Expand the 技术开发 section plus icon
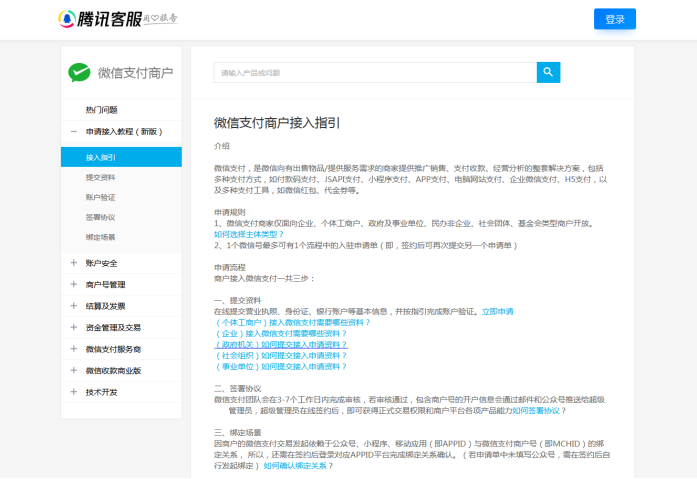 tap(74, 392)
